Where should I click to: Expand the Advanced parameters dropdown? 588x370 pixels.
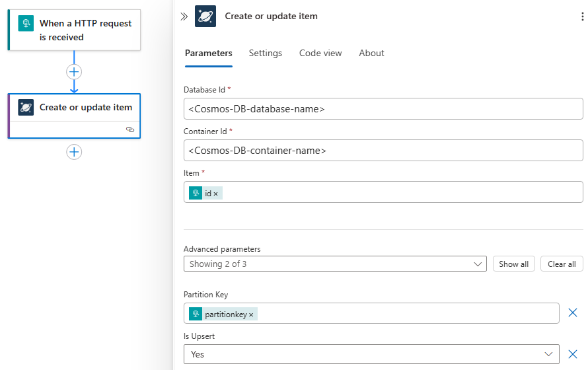[x=335, y=264]
